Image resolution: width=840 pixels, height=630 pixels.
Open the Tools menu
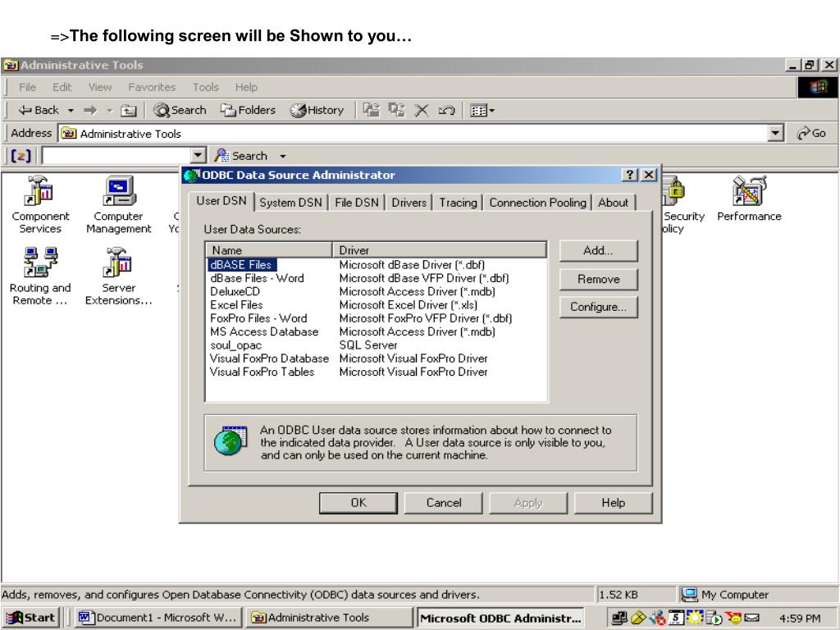coord(206,87)
